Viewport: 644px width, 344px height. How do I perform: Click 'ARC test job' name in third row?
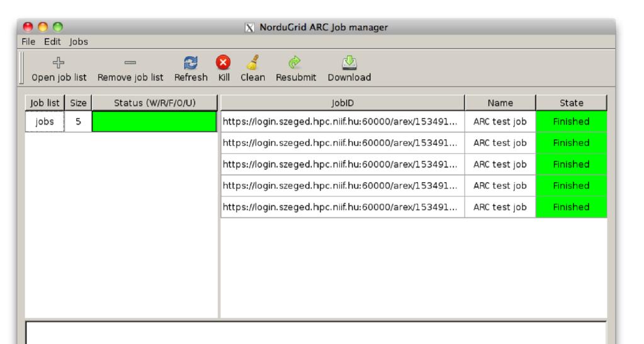500,164
